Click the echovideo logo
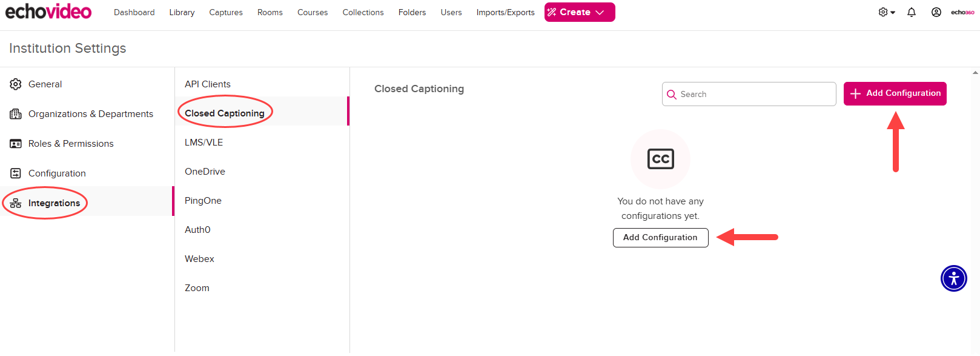Image resolution: width=980 pixels, height=356 pixels. click(x=48, y=12)
